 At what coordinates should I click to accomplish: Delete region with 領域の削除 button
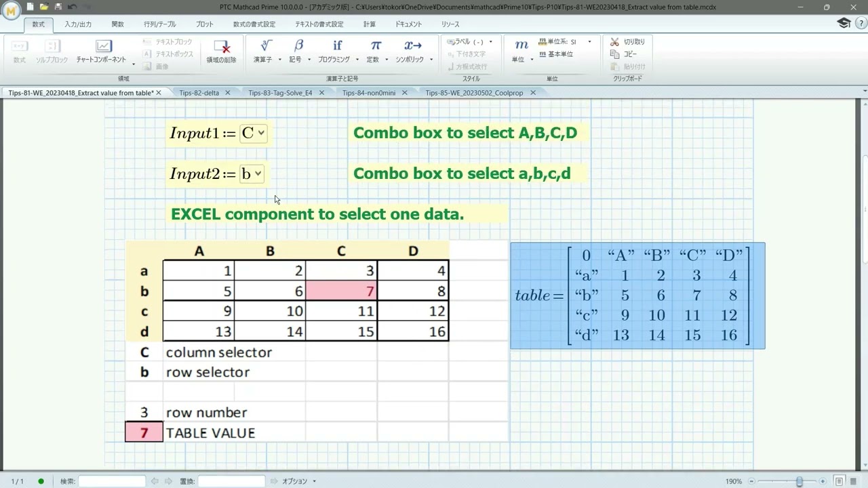(222, 52)
